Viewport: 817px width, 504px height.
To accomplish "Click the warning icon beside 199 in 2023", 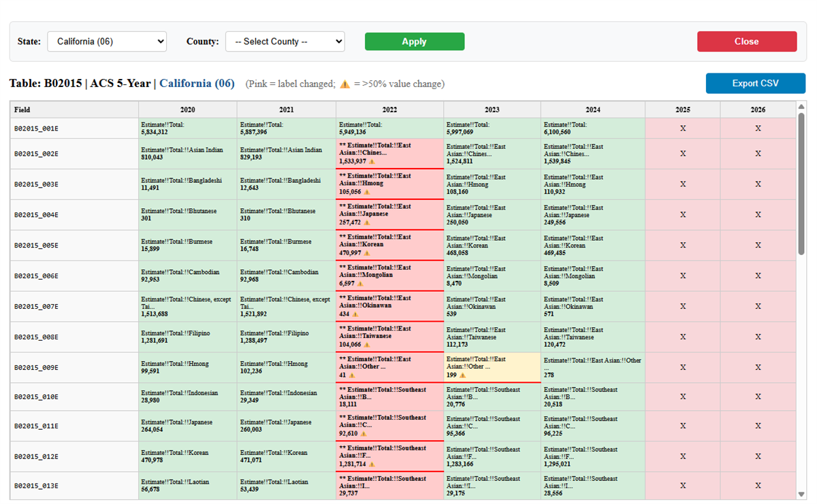I will pos(463,375).
